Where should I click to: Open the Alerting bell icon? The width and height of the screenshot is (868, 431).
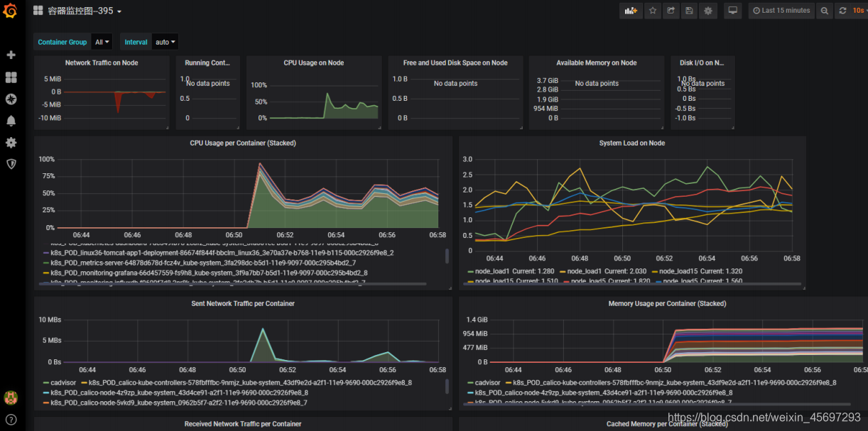tap(11, 121)
